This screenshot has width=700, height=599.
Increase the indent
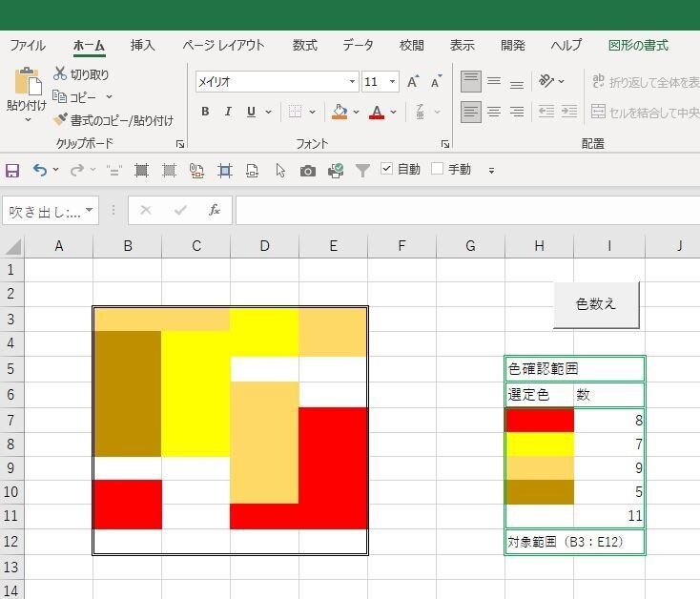pos(569,112)
